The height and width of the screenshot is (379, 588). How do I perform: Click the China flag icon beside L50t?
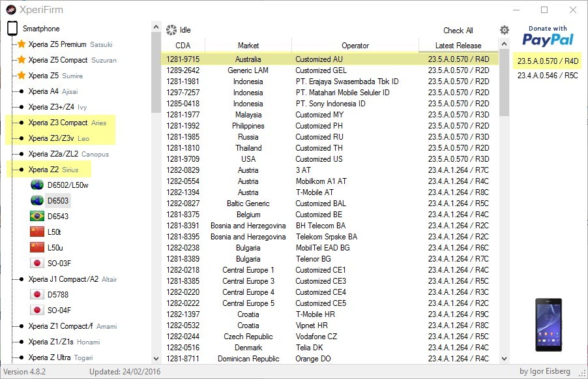point(37,232)
